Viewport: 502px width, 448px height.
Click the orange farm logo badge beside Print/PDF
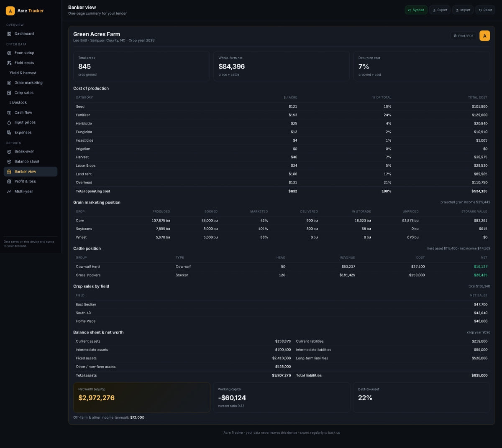pos(484,36)
